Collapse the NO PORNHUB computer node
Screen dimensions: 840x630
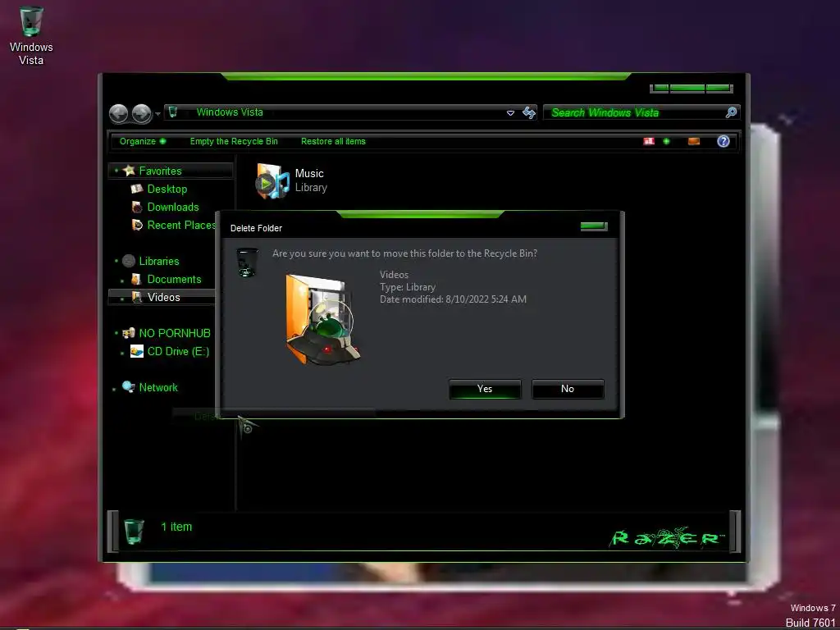pyautogui.click(x=116, y=333)
